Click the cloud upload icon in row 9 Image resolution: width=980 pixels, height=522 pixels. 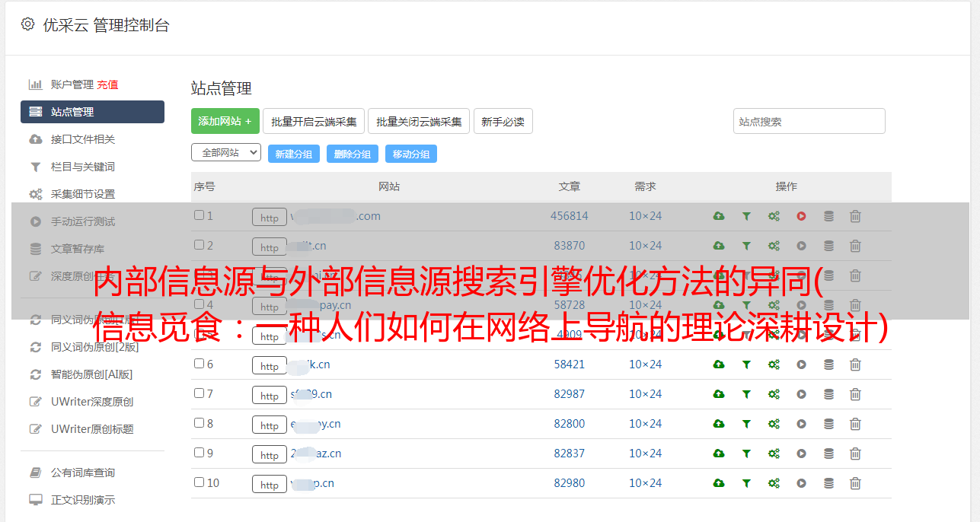click(x=719, y=454)
